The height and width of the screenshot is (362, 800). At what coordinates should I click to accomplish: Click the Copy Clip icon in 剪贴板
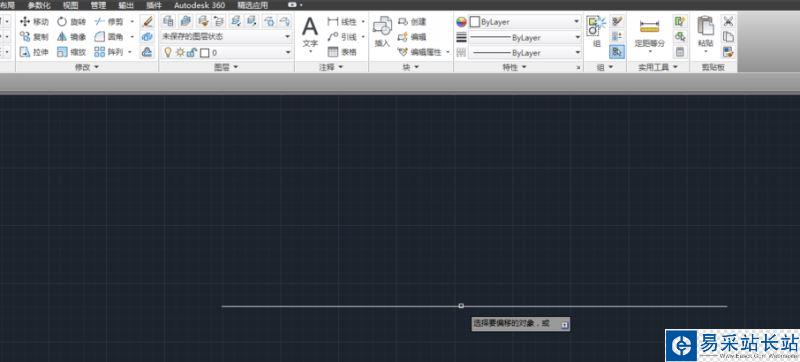[x=728, y=37]
